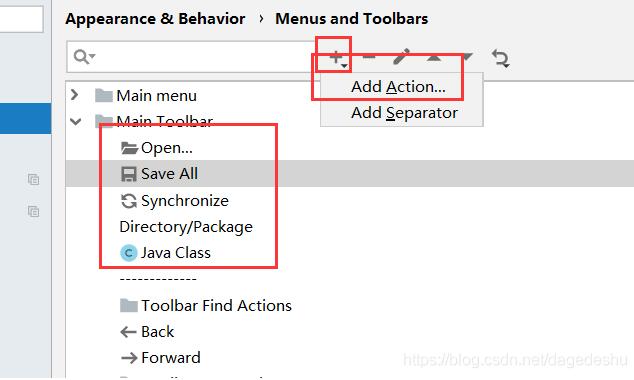Open the search options dropdown arrow
The height and width of the screenshot is (380, 634).
coord(93,56)
